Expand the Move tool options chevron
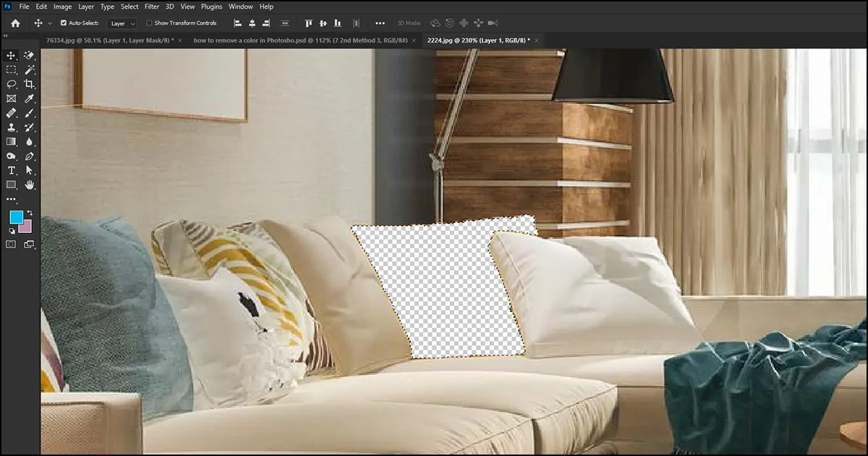The width and height of the screenshot is (868, 456). coord(49,22)
